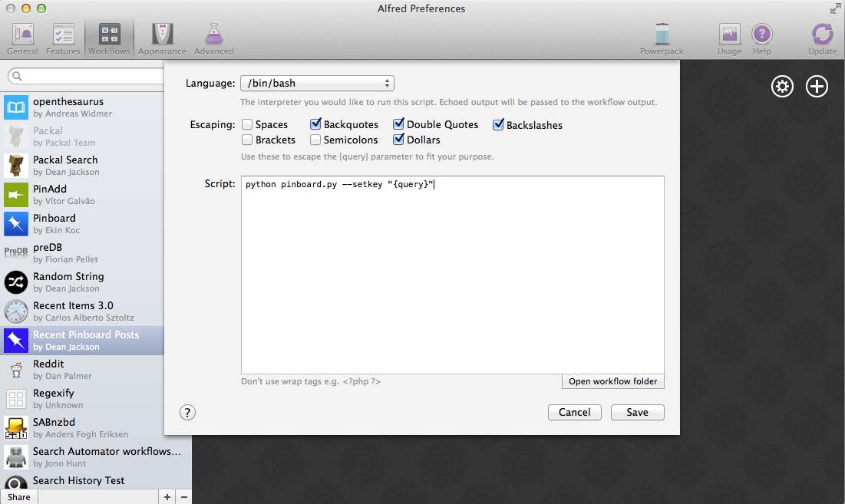Select the preDB workflow icon
This screenshot has width=845, height=504.
coord(16,252)
